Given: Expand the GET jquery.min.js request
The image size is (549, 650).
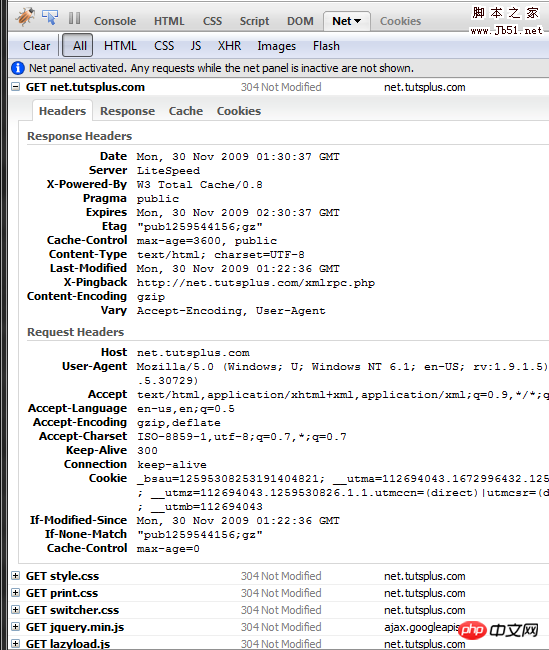Looking at the screenshot, I should 16,626.
